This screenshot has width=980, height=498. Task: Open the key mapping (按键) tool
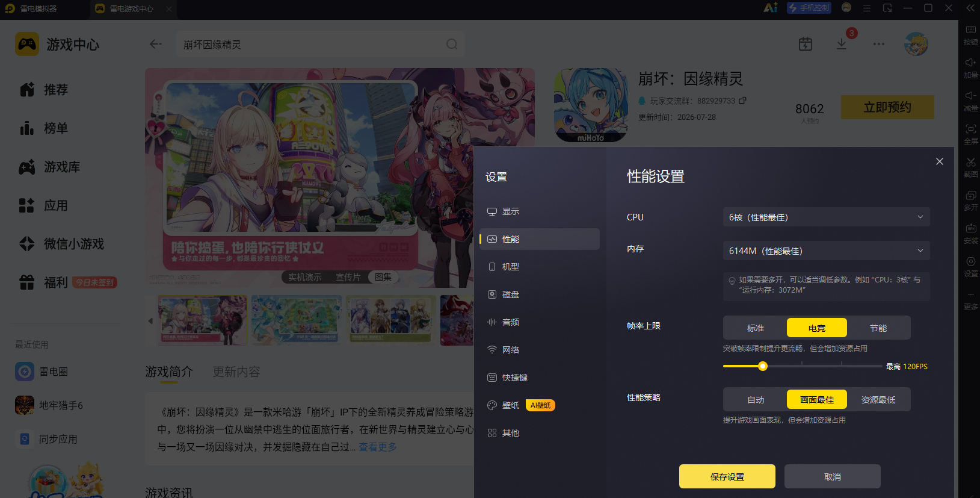tap(970, 36)
